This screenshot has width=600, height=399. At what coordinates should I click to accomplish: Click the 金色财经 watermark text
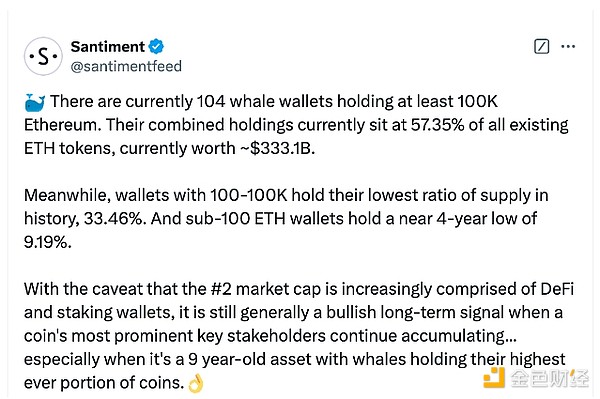point(549,378)
